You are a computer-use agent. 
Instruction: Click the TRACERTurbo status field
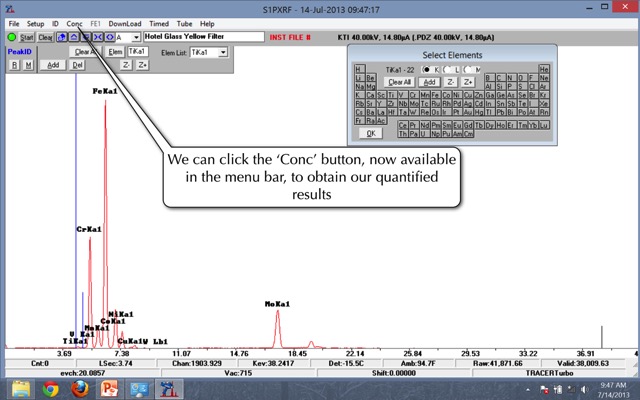(549, 373)
